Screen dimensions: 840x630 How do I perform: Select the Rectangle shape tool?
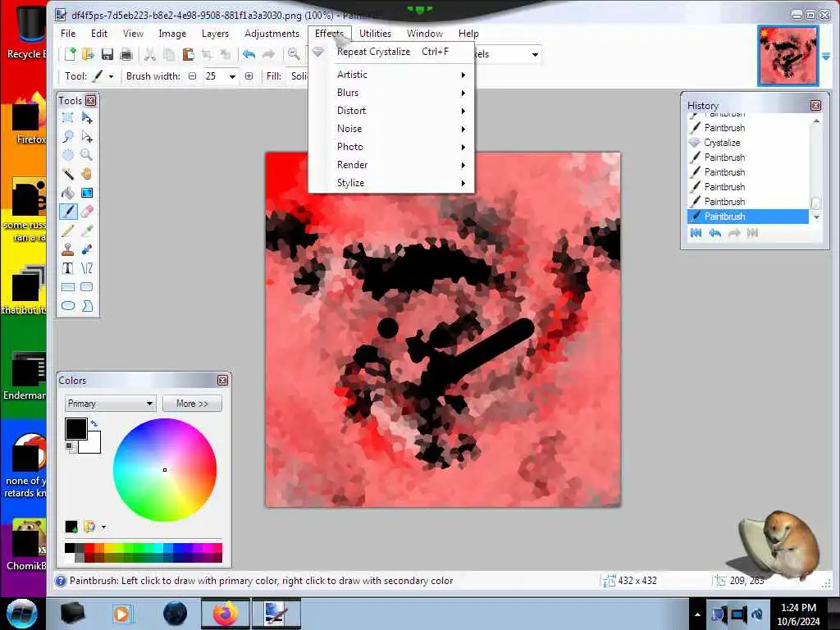68,287
